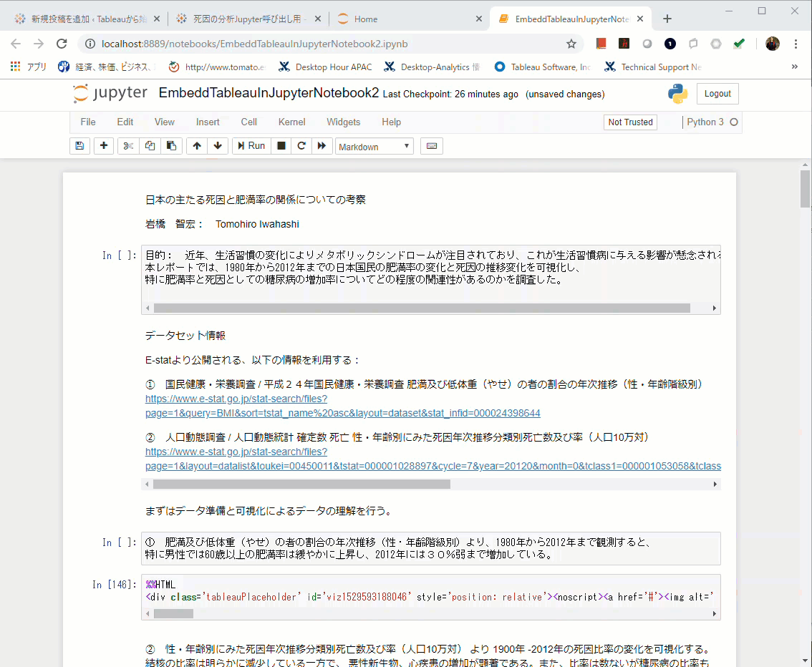The width and height of the screenshot is (812, 667).
Task: Interrupt the kernel with the stop icon
Action: coord(281,146)
